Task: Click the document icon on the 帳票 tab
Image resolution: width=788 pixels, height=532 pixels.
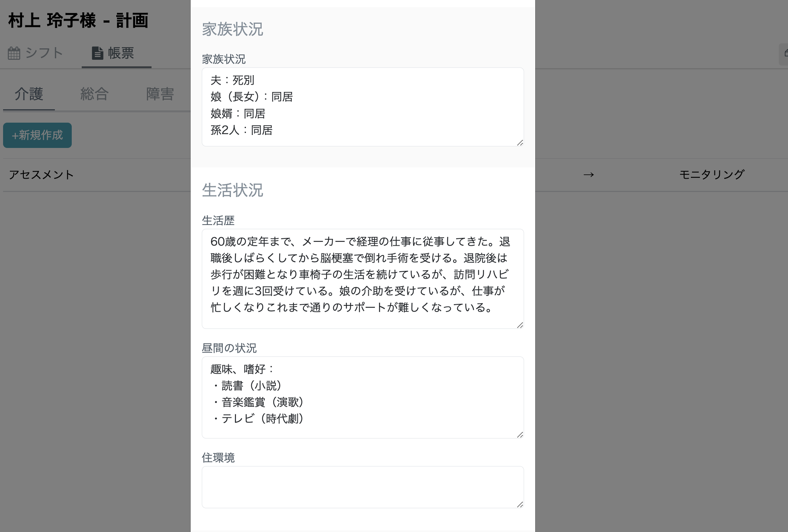Action: click(97, 53)
